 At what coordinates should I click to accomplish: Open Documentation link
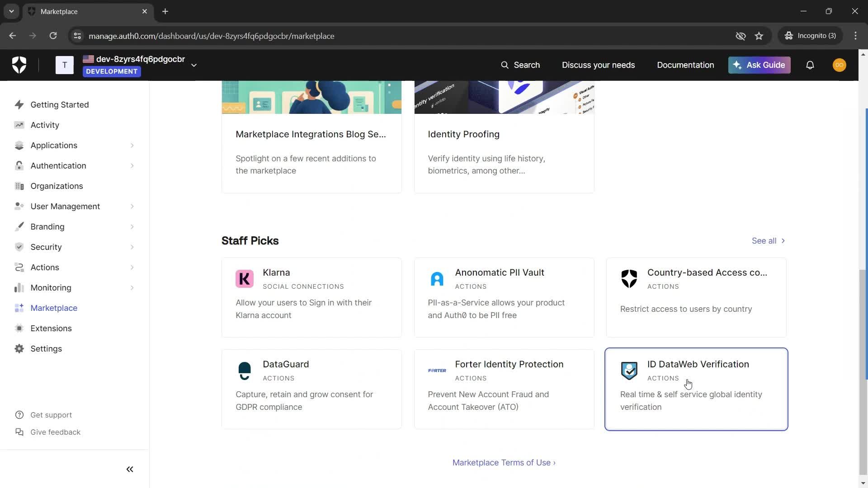(685, 65)
